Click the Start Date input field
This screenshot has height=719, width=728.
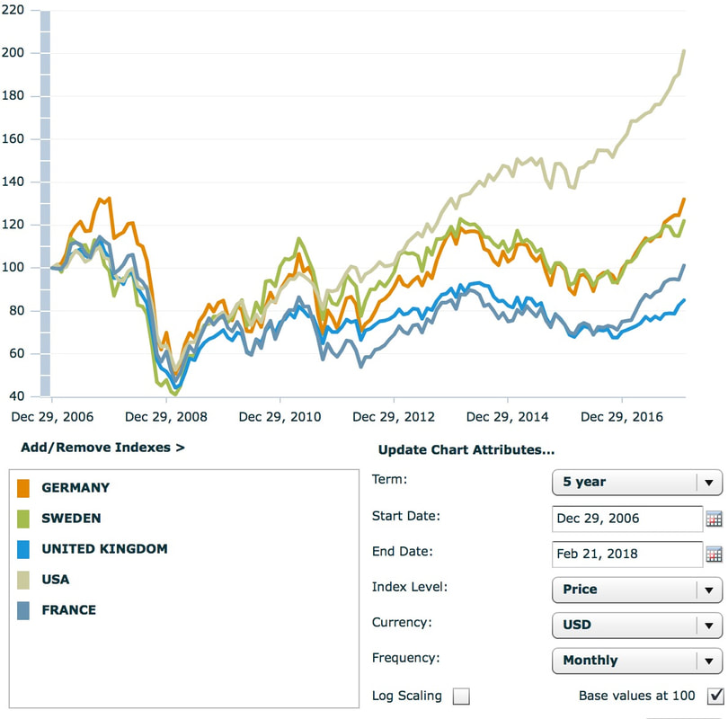[627, 519]
